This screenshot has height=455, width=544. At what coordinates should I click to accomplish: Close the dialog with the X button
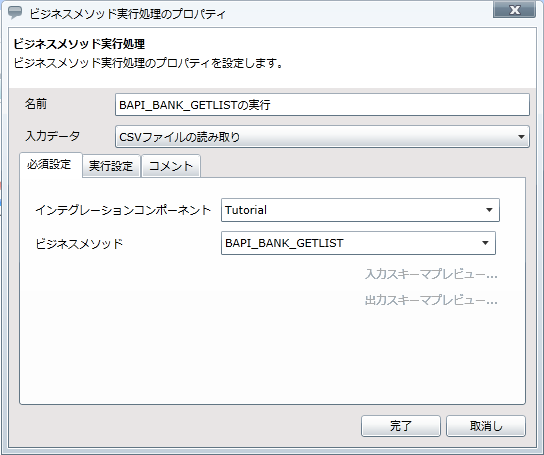click(515, 10)
